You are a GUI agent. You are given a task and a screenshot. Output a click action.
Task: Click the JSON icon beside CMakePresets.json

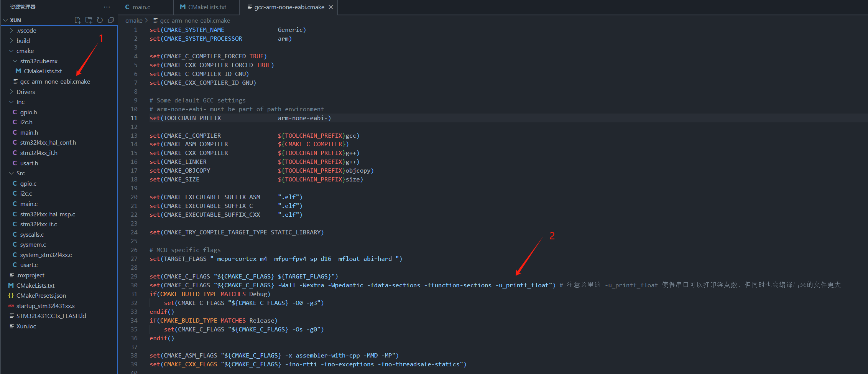tap(11, 295)
